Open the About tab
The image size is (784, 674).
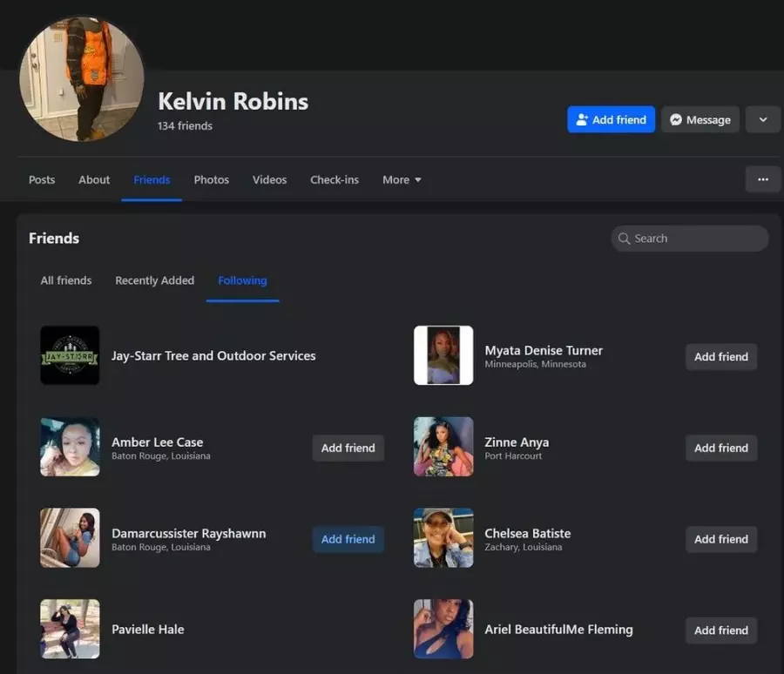[94, 179]
